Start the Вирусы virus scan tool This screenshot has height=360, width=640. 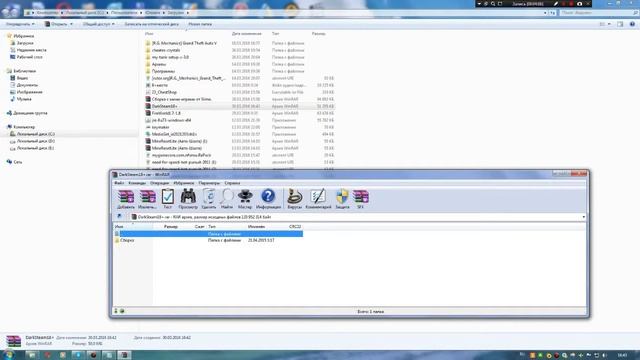pos(294,199)
